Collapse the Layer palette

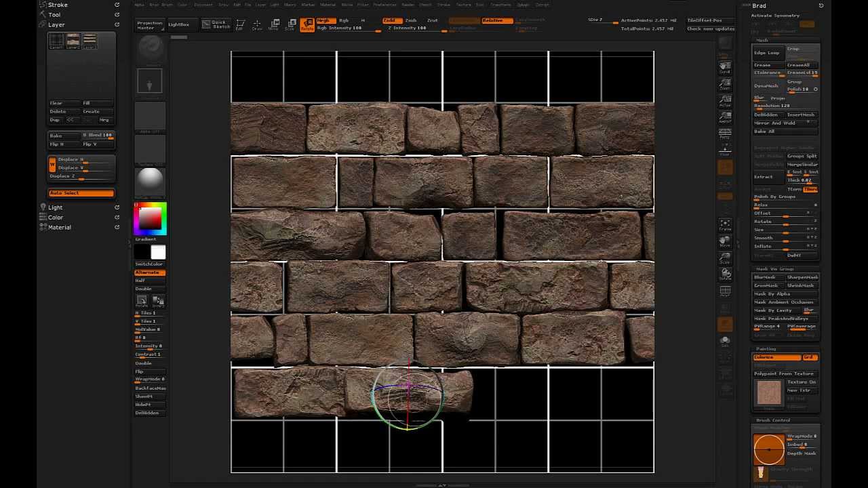pyautogui.click(x=56, y=24)
